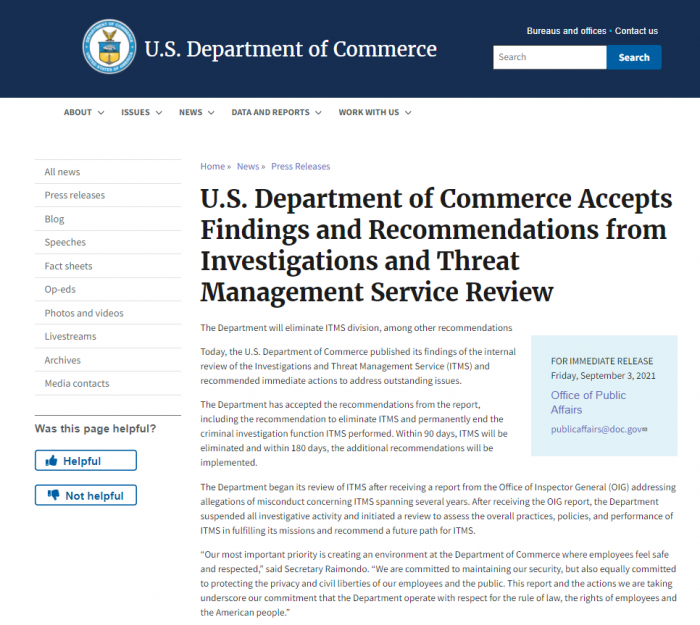The width and height of the screenshot is (700, 625).
Task: Click the Home breadcrumb link
Action: [x=212, y=166]
